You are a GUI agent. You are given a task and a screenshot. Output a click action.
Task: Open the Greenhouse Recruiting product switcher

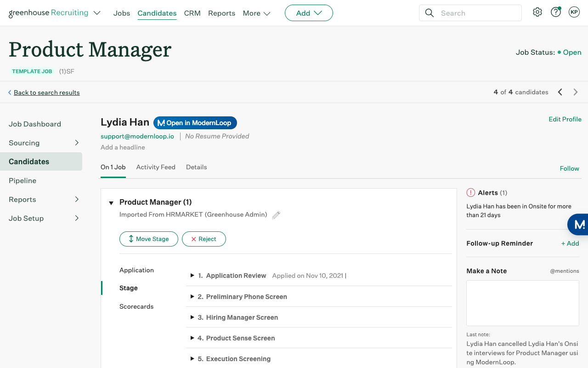(x=97, y=13)
